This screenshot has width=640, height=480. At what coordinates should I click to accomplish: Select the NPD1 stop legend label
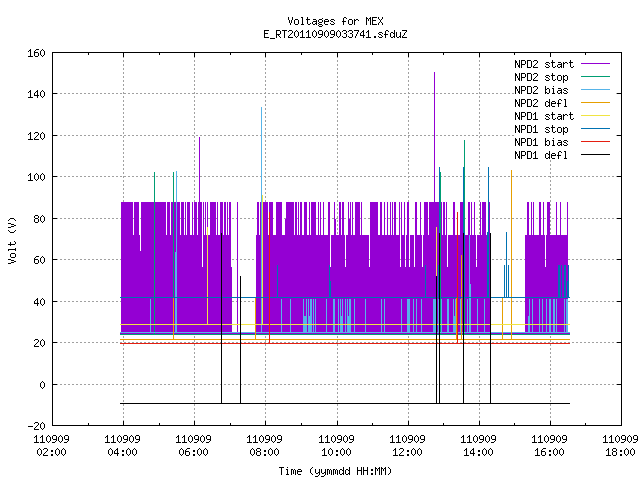coord(541,129)
